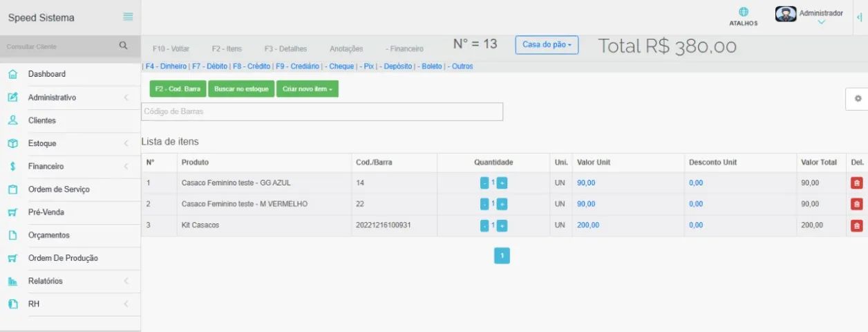Screen dimensions: 868x332
Task: Open the settings gear on the right
Action: tap(858, 99)
